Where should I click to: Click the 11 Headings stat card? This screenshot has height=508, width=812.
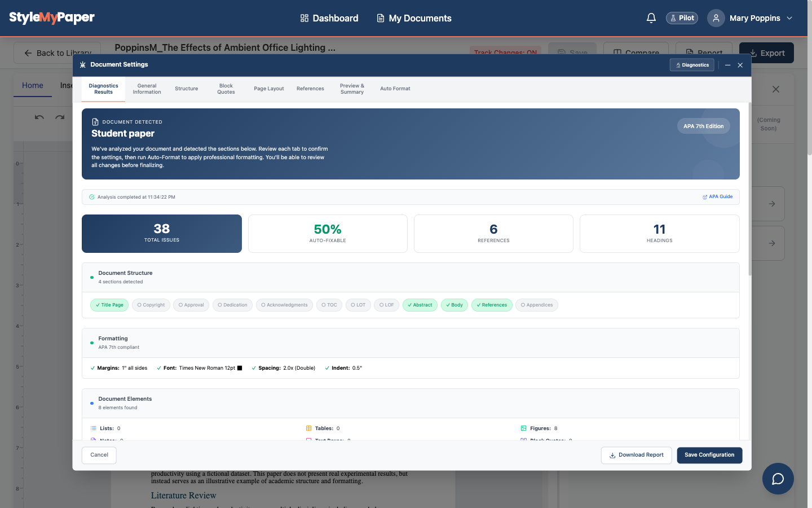pos(660,234)
